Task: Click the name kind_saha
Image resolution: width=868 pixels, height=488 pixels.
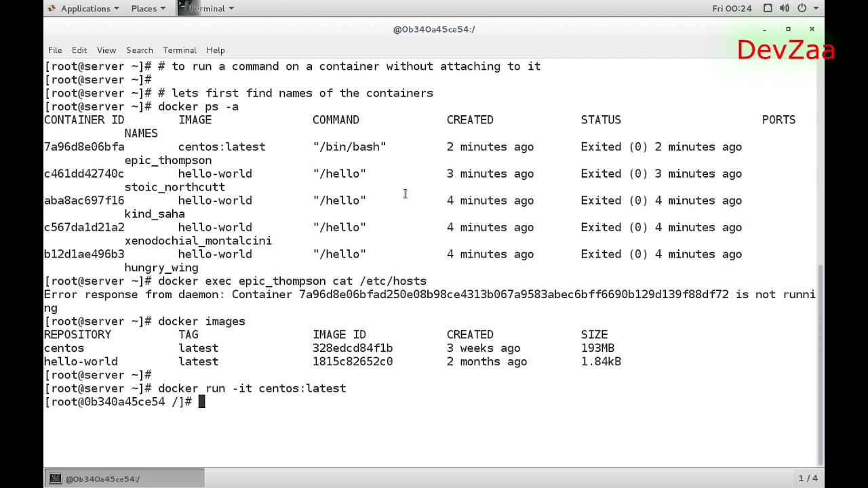Action: point(155,214)
